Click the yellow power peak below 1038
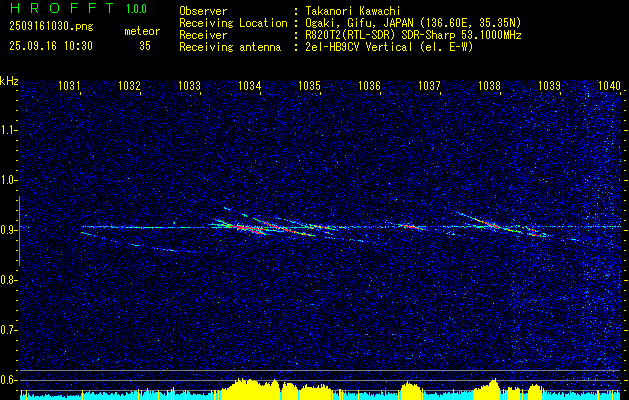The width and height of the screenshot is (629, 400). pos(486,389)
